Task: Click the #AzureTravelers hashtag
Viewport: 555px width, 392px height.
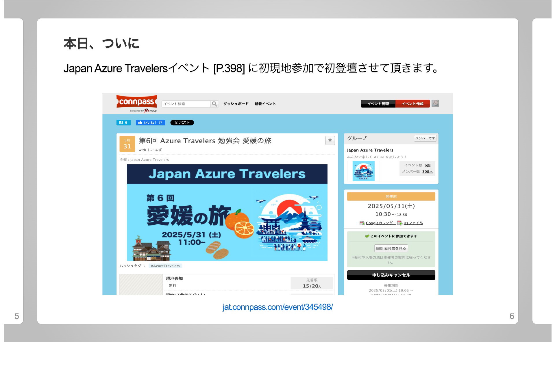Action: click(x=165, y=266)
